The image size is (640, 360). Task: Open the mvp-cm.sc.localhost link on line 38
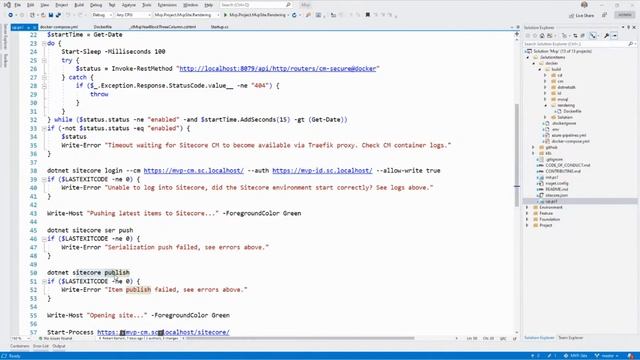tap(193, 171)
